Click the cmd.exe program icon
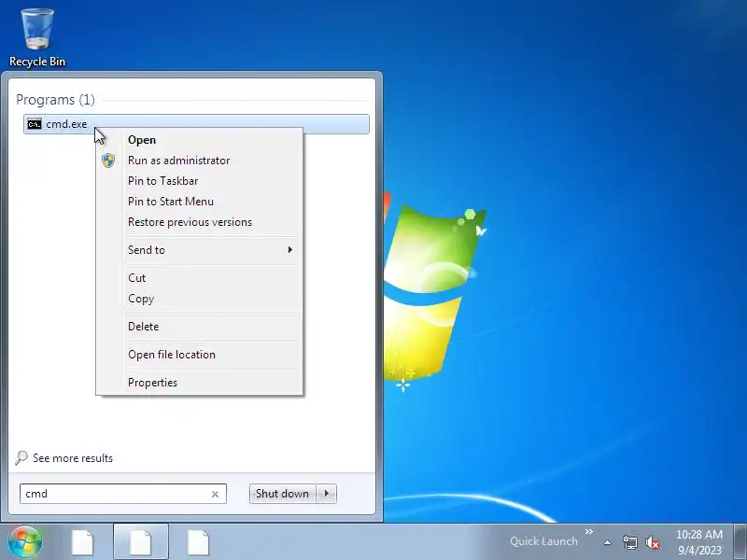The height and width of the screenshot is (560, 747). (x=35, y=124)
